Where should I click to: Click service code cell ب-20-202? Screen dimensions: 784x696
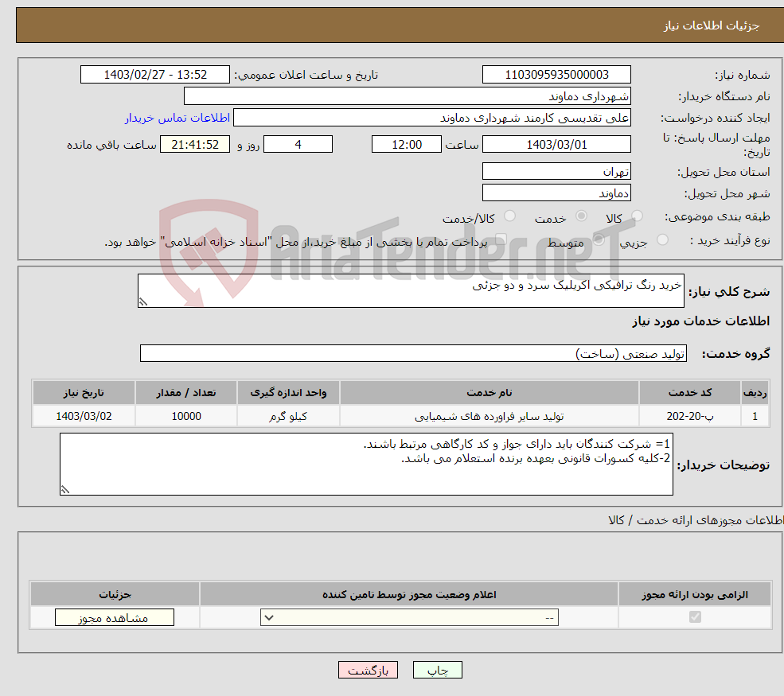[690, 416]
